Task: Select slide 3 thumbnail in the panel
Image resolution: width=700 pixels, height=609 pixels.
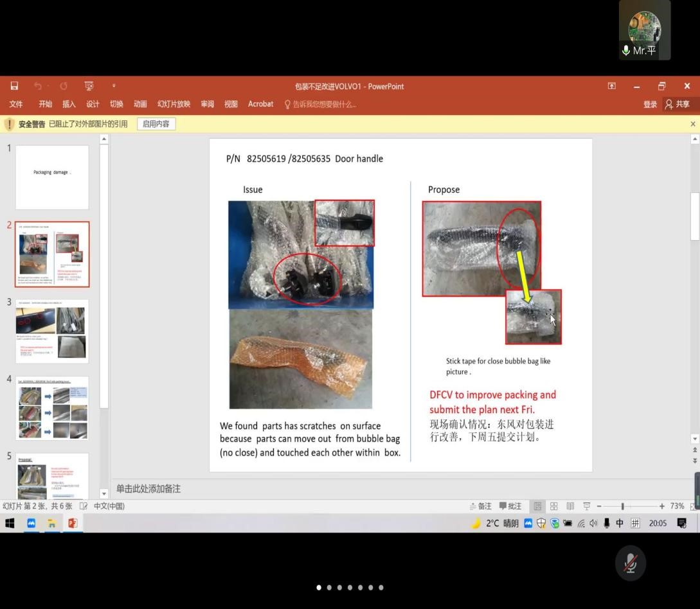Action: 52,331
